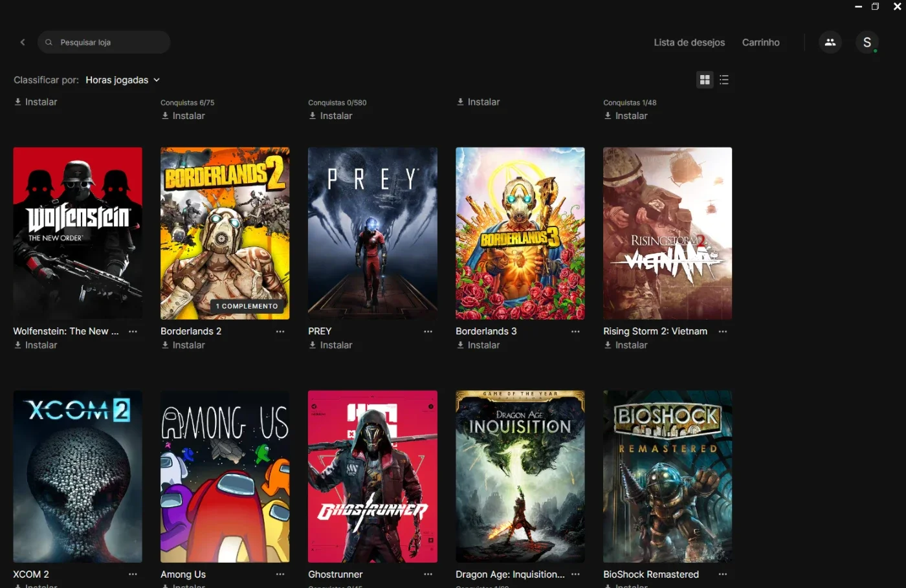This screenshot has height=588, width=906.
Task: Click Instalar under Borderlands 3
Action: point(479,345)
